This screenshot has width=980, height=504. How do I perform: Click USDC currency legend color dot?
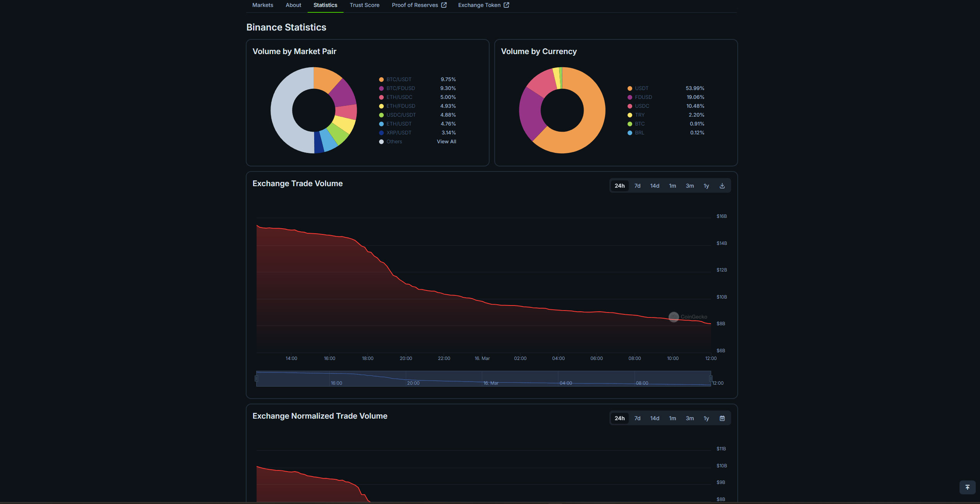(630, 106)
